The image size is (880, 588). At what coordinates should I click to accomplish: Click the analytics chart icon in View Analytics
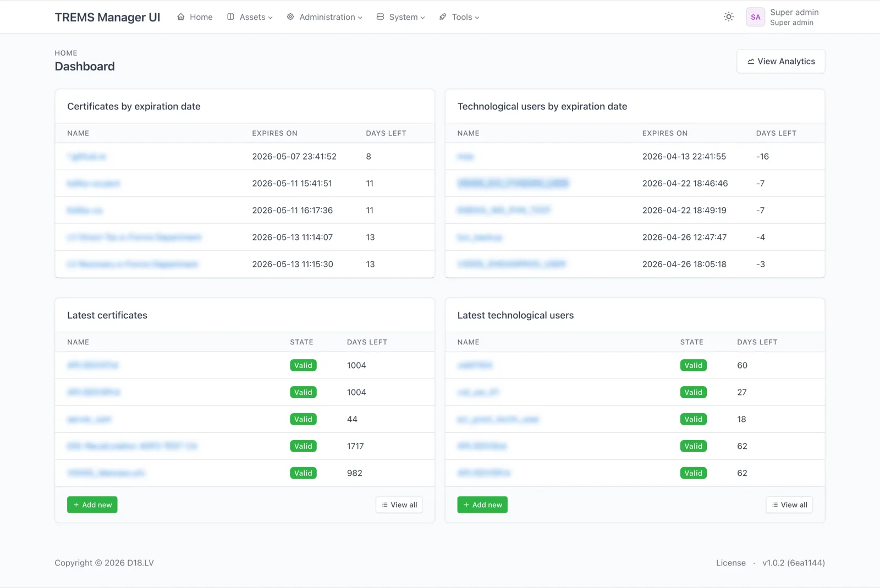(x=751, y=61)
